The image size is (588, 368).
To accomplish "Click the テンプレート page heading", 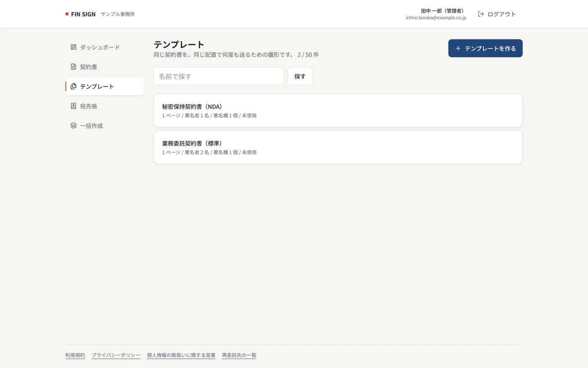I will pyautogui.click(x=179, y=45).
